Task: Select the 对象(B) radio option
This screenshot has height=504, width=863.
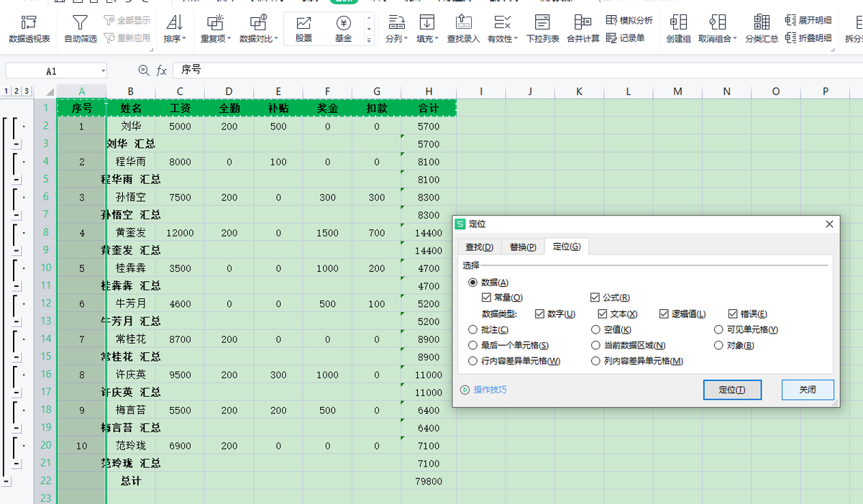Action: click(x=719, y=345)
